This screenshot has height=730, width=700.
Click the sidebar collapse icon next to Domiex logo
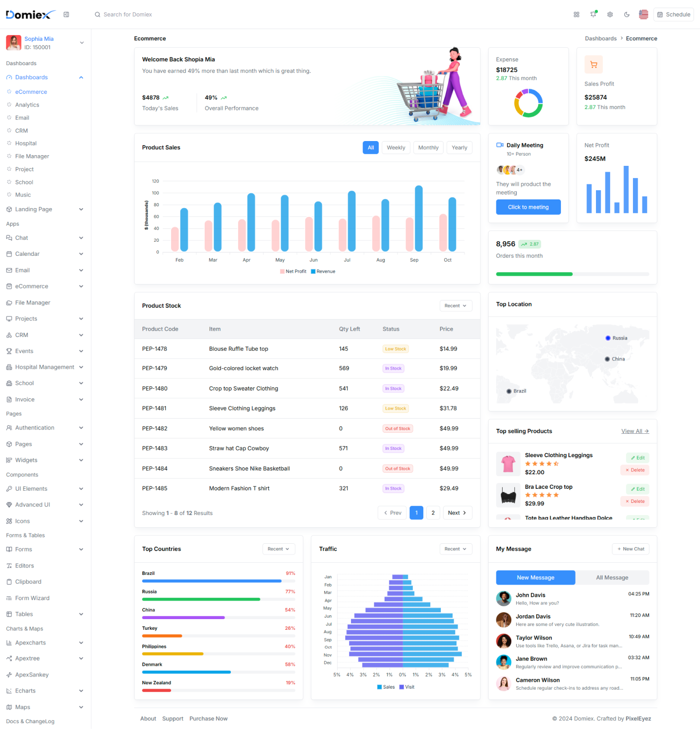(x=66, y=15)
